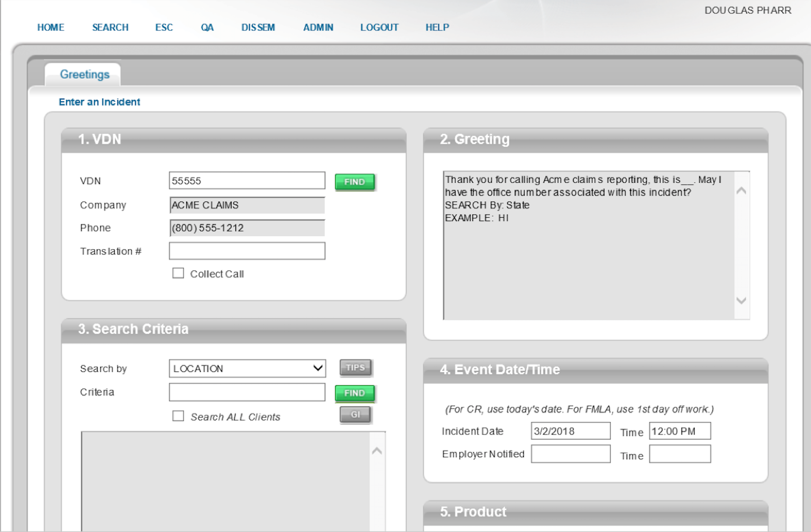
Task: Go to the SEARCH menu
Action: (x=110, y=27)
